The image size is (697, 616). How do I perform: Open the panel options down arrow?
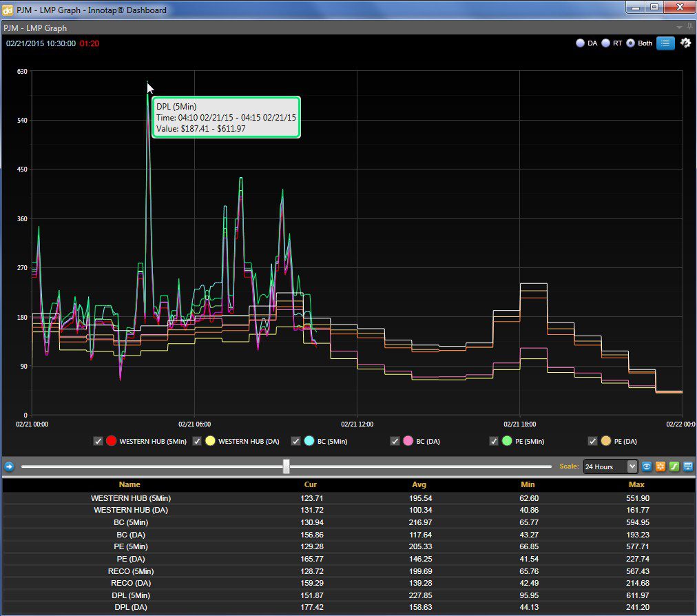(x=679, y=28)
